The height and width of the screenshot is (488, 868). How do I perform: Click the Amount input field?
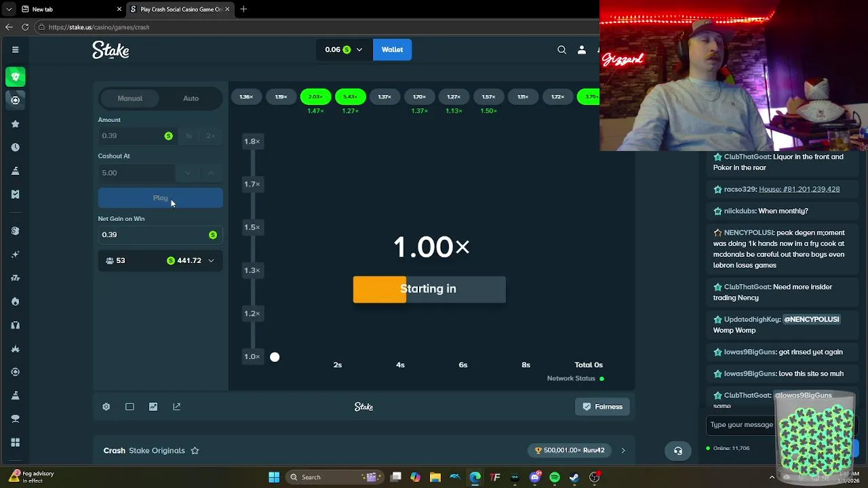point(137,136)
